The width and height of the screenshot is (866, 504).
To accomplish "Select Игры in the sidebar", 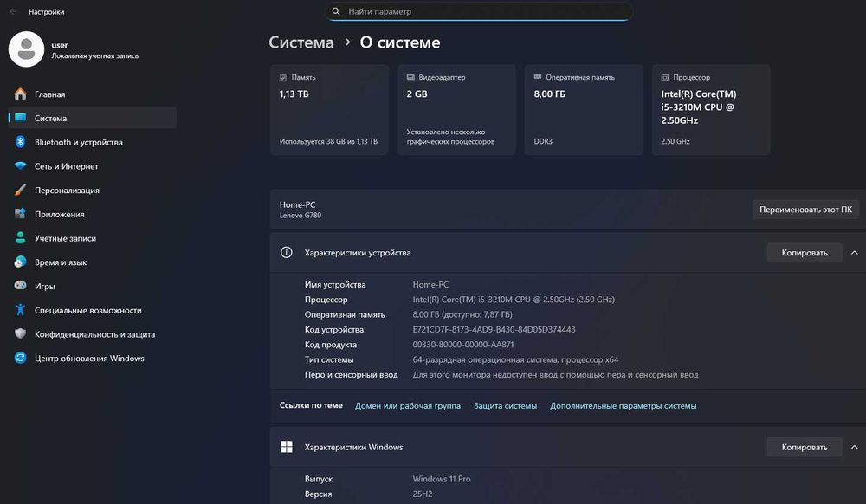I will 93,286.
